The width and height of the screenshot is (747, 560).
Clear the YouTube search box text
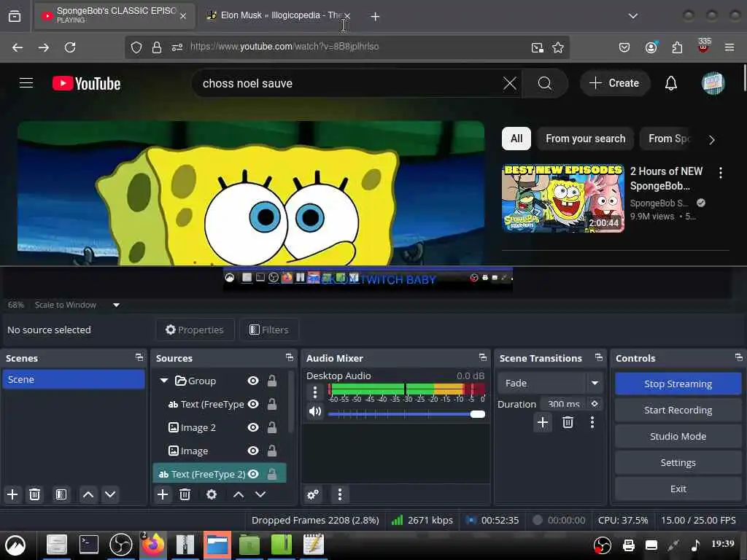[509, 83]
